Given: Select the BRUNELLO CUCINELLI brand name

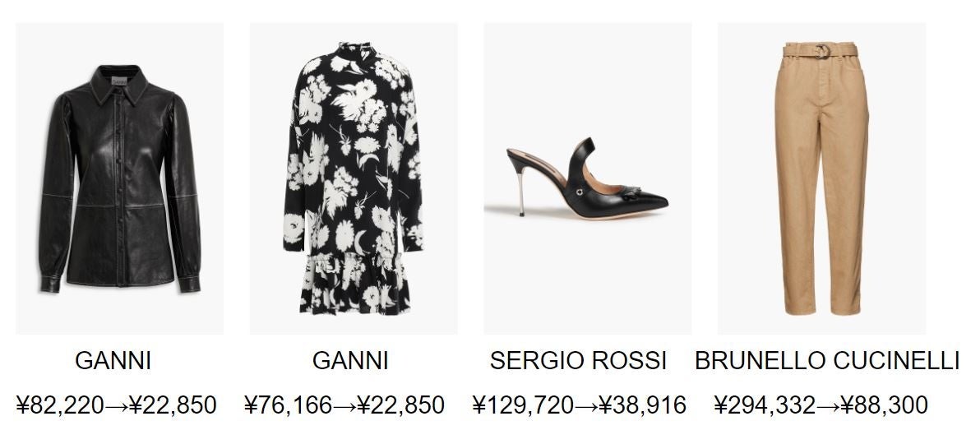Looking at the screenshot, I should [x=827, y=361].
